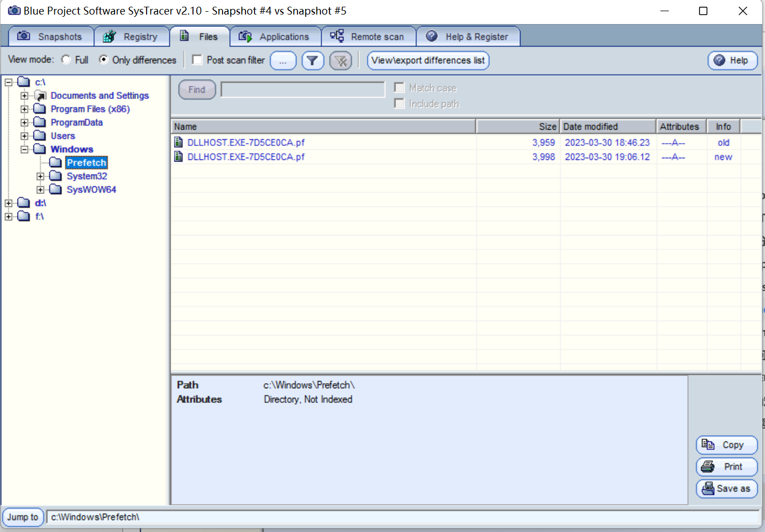Screen dimensions: 765x532
Task: Click the Users folder icon
Action: click(40, 135)
